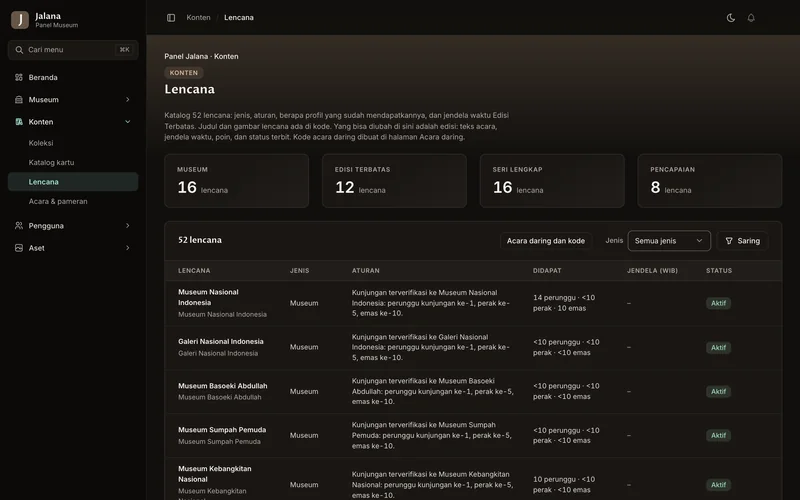Collapse the Konten menu chevron
The image size is (800, 500).
click(x=128, y=122)
